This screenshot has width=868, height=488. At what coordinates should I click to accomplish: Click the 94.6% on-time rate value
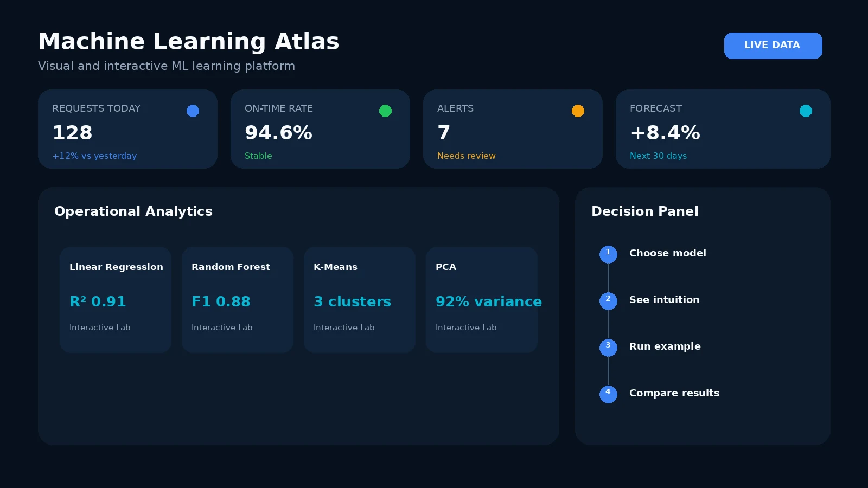click(278, 133)
